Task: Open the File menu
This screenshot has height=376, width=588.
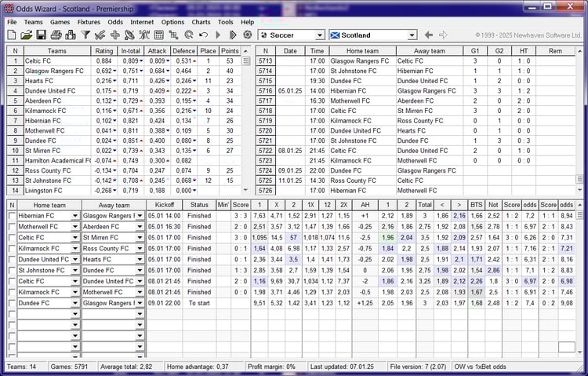Action: click(x=12, y=22)
